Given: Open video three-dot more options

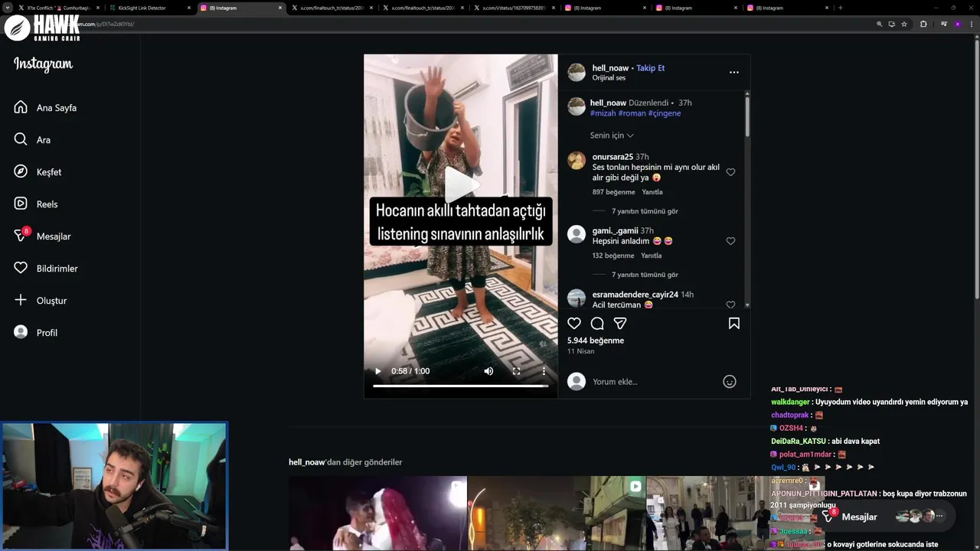Looking at the screenshot, I should click(x=544, y=371).
